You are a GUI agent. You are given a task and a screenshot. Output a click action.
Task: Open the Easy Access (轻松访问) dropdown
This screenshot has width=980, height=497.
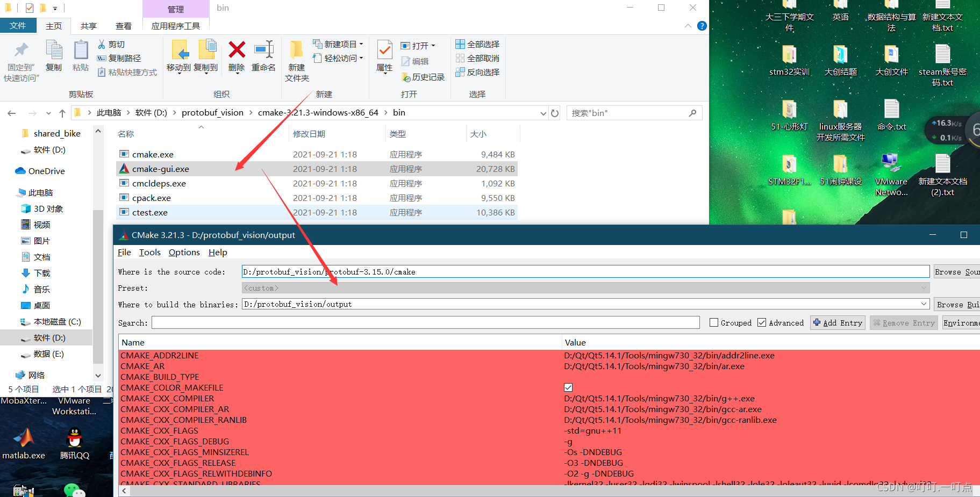pyautogui.click(x=339, y=58)
